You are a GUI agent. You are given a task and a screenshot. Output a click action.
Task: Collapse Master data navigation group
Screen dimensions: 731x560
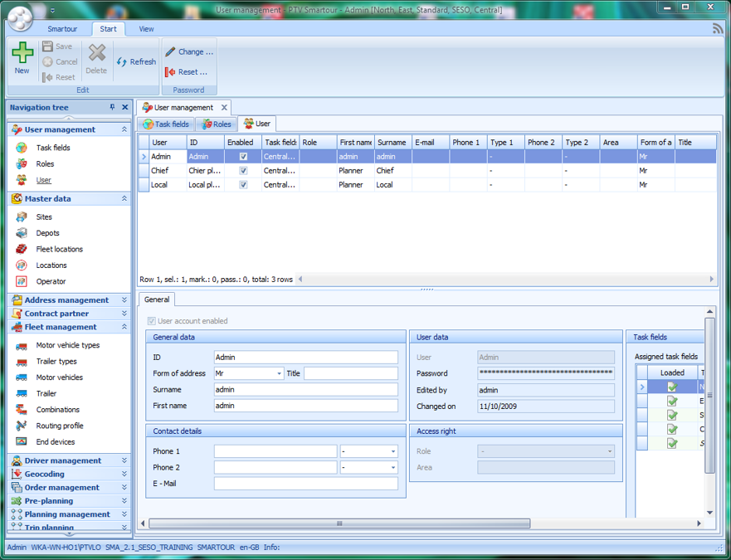tap(124, 198)
